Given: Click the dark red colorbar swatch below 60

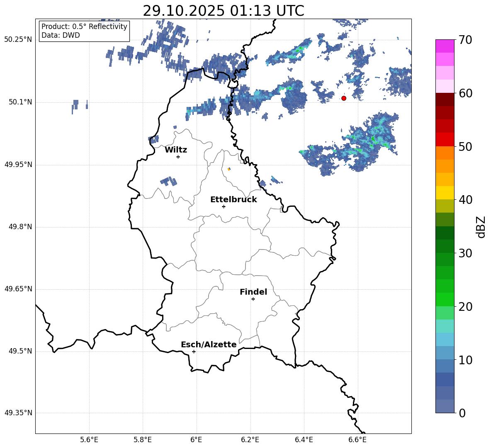Looking at the screenshot, I should (x=445, y=99).
